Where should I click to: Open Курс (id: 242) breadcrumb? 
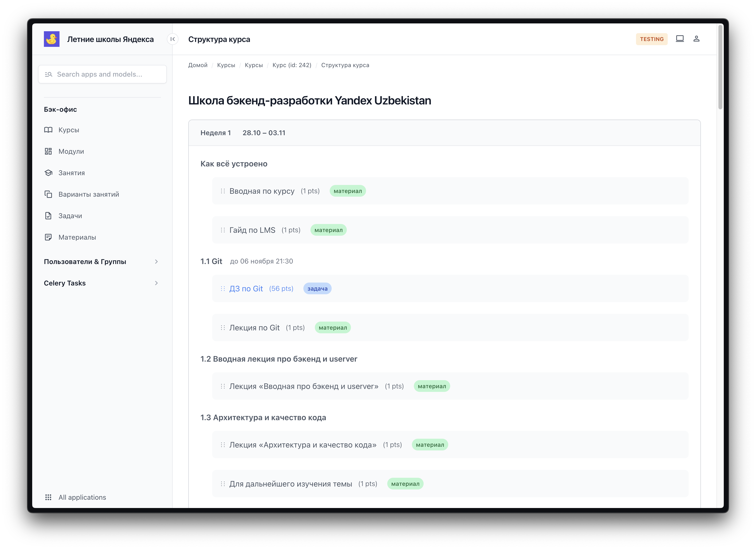click(292, 65)
